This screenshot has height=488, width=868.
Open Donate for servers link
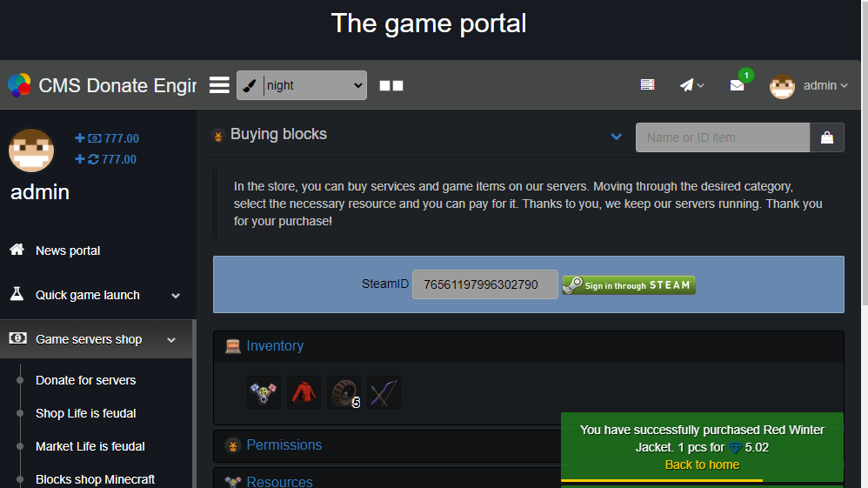pyautogui.click(x=85, y=380)
